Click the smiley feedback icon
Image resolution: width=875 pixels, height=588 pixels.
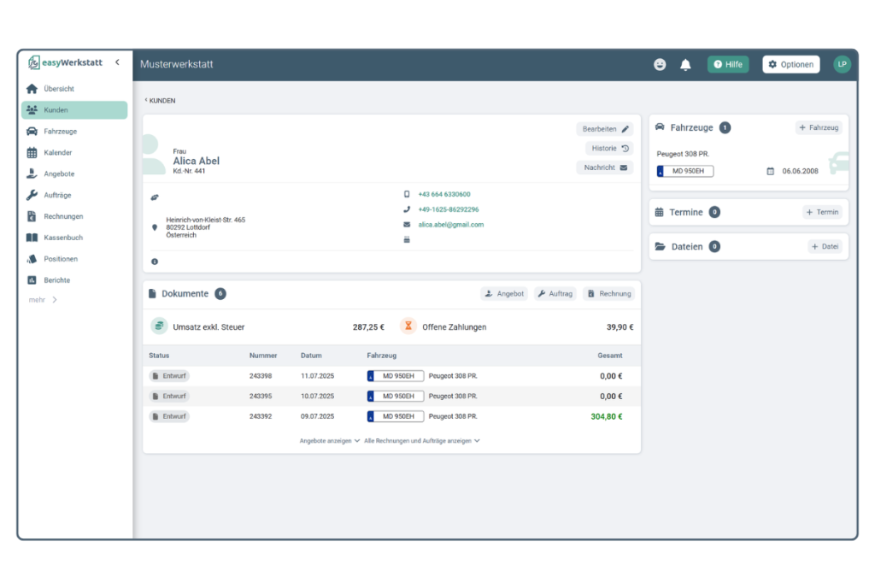(660, 65)
